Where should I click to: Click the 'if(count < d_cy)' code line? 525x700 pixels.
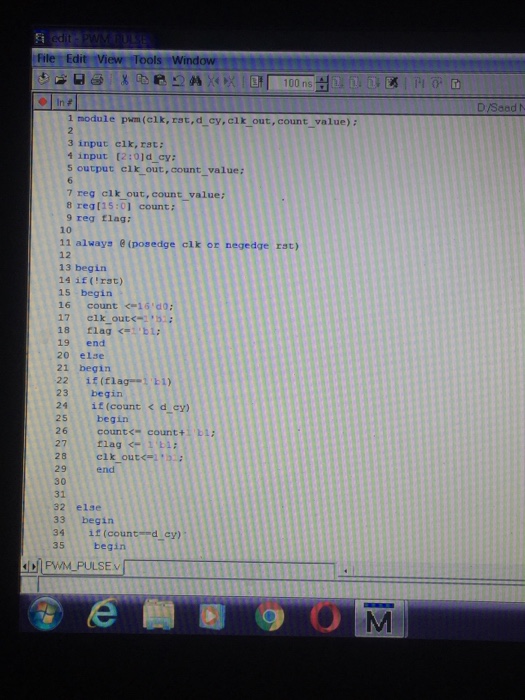pos(140,407)
